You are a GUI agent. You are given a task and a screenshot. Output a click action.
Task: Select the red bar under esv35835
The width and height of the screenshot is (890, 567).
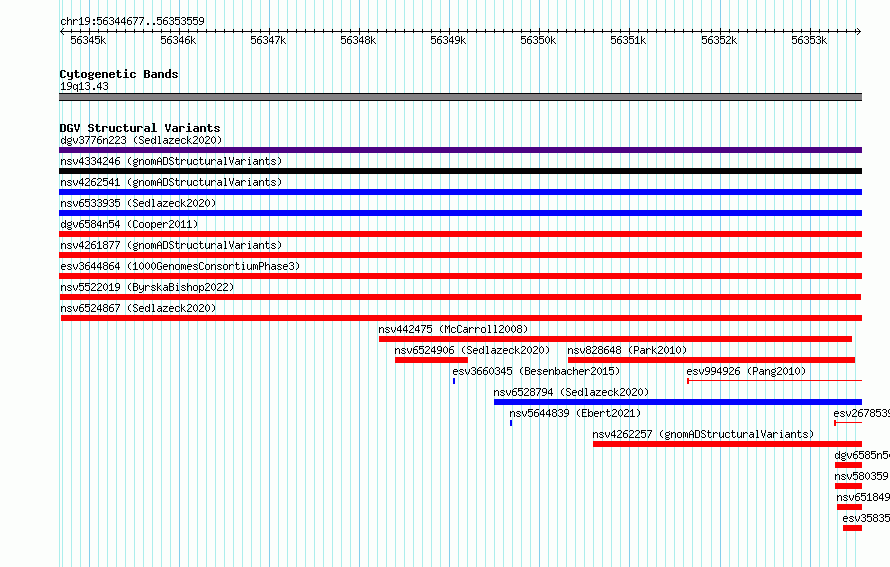(853, 528)
